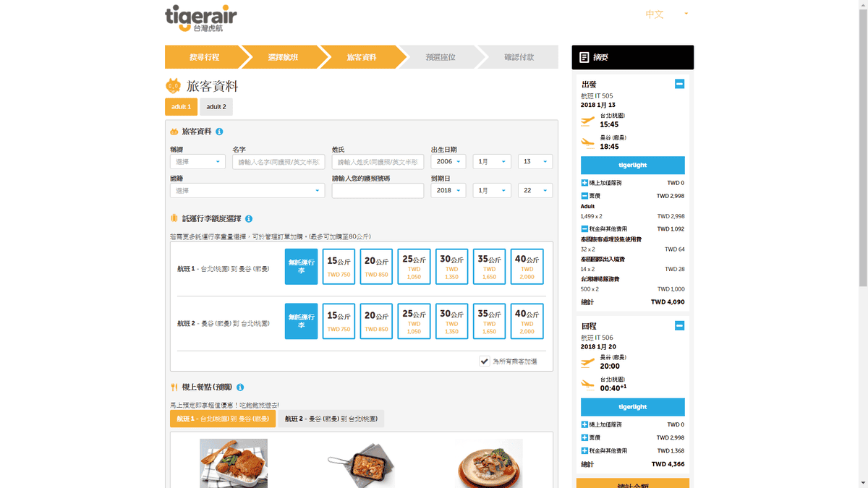Screen dimensions: 868x488
Task: Click info icon beside 旅客資料 heading
Action: 219,132
